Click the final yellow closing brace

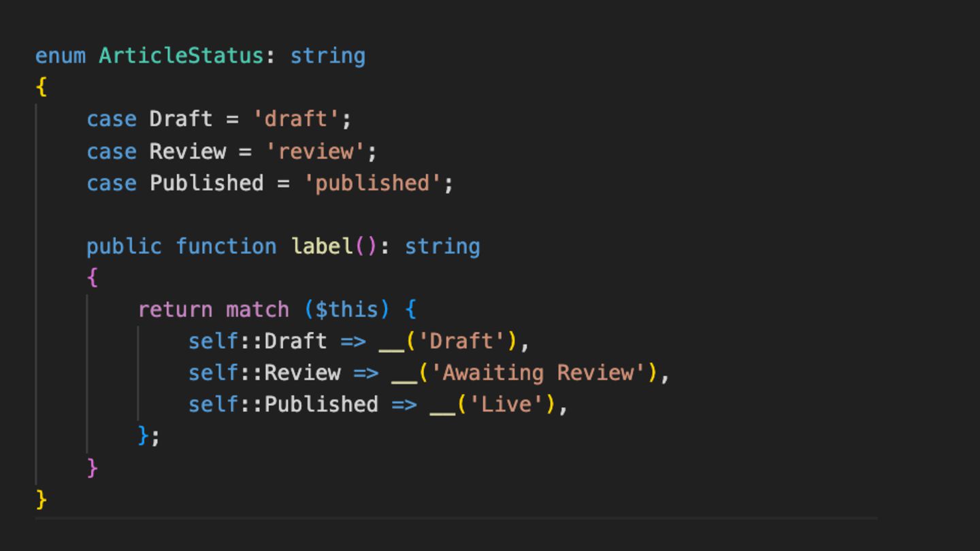[x=42, y=500]
